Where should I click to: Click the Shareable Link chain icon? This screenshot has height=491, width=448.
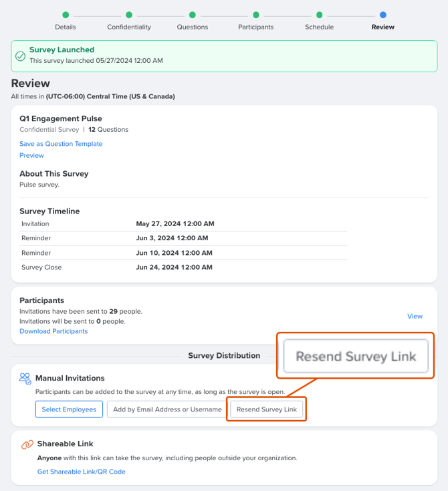click(27, 444)
